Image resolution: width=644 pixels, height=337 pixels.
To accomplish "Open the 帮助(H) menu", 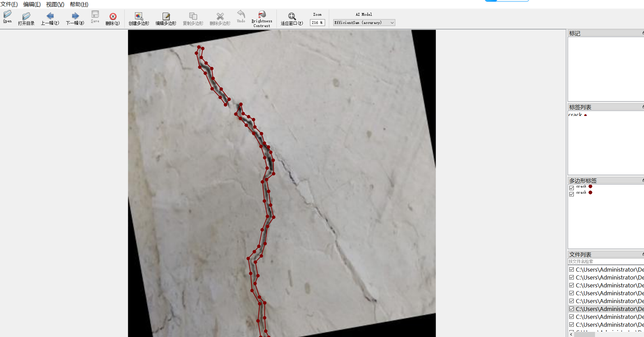I will tap(79, 4).
